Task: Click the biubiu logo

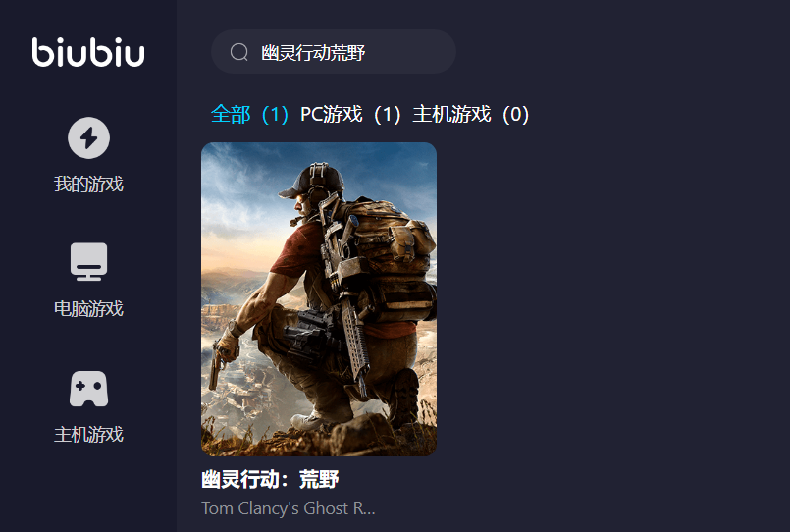Action: point(88,52)
